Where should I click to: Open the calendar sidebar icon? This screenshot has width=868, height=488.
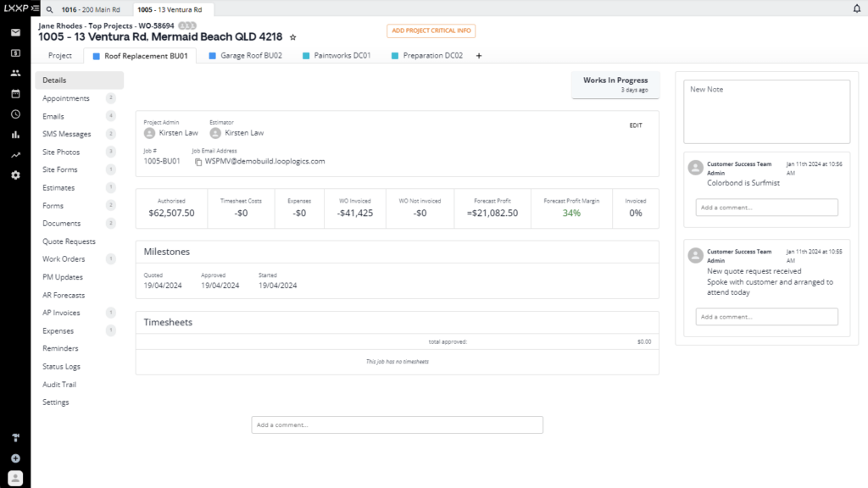(15, 93)
